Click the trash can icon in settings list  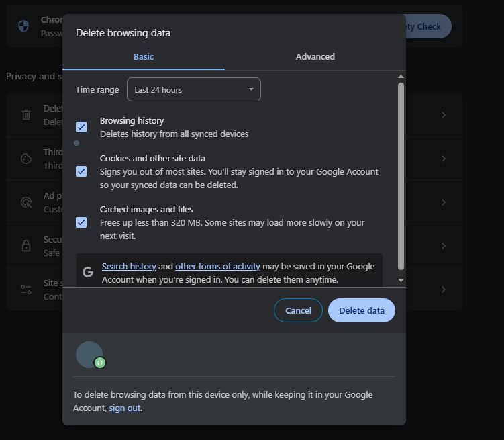26,115
